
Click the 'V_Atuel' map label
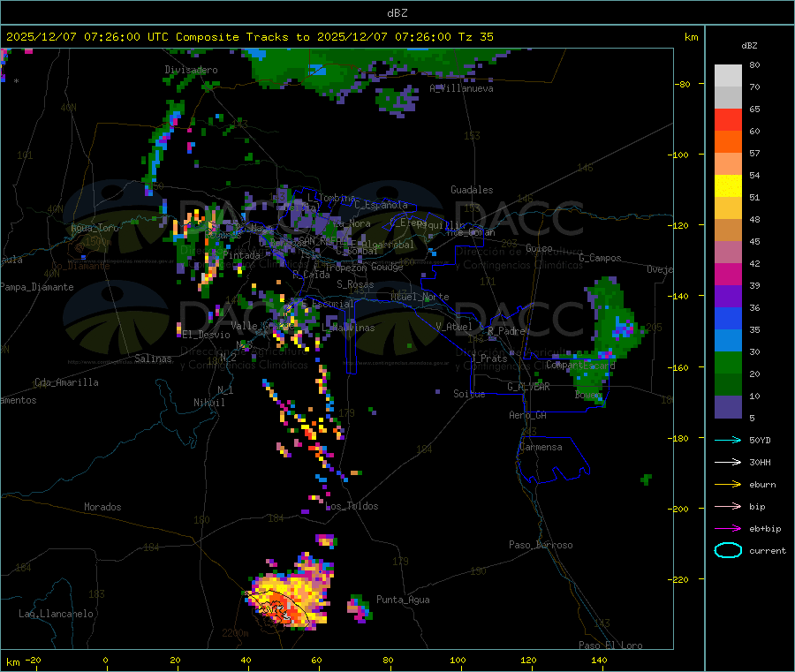(x=454, y=327)
